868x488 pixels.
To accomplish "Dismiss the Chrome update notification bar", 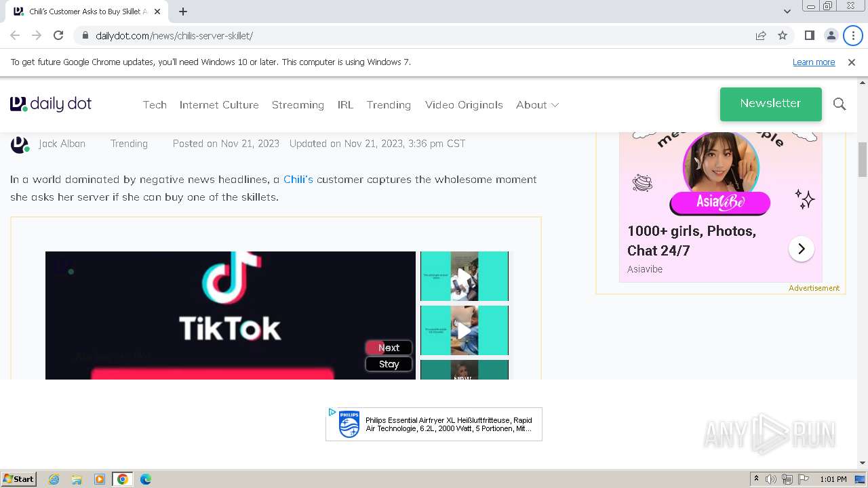I will point(852,62).
